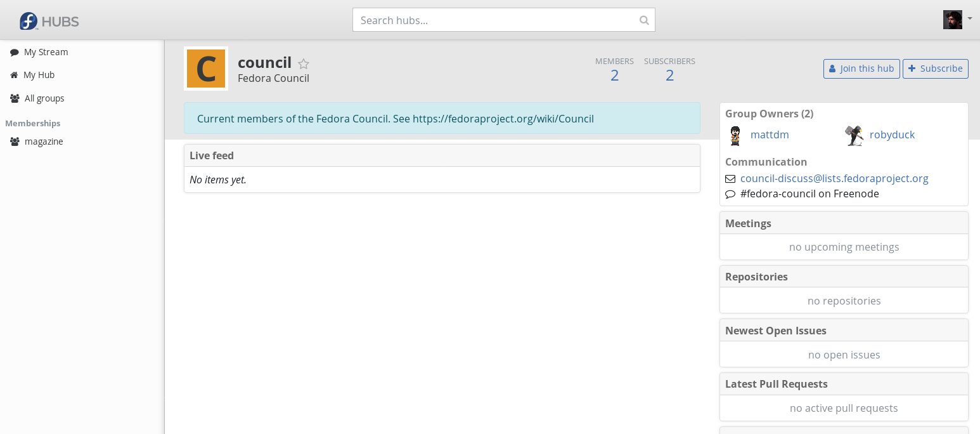Click the Repositories widget header
This screenshot has height=434, width=980.
(844, 277)
